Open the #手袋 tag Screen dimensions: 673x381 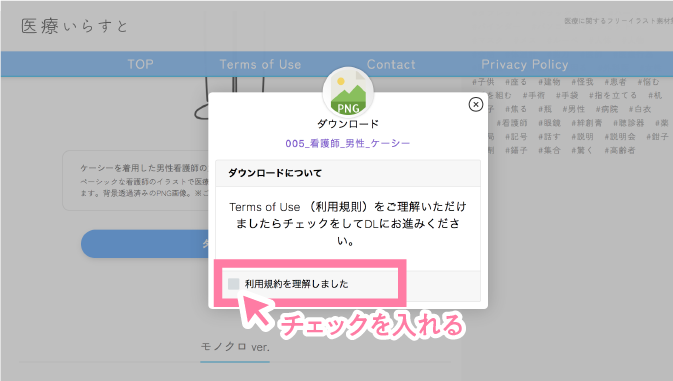tap(567, 95)
